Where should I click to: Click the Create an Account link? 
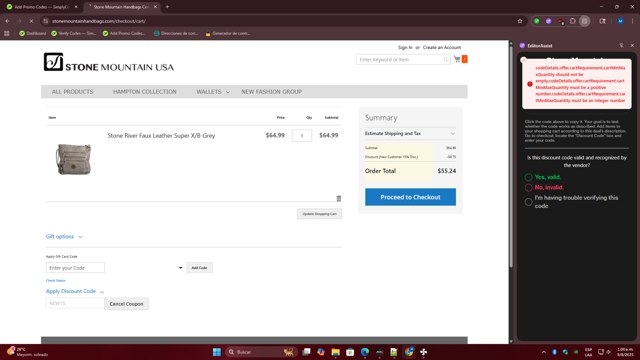pyautogui.click(x=442, y=47)
